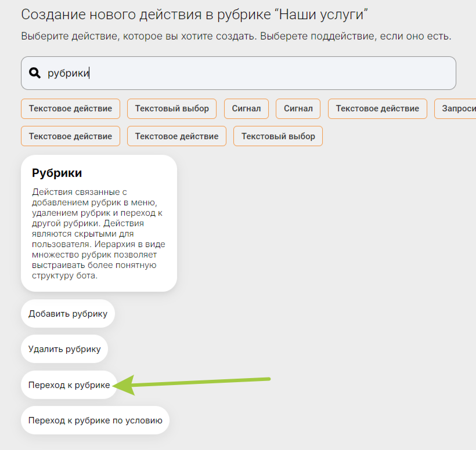Select 'Текстовый выбор' chip in second row
The image size is (476, 450).
tap(278, 136)
